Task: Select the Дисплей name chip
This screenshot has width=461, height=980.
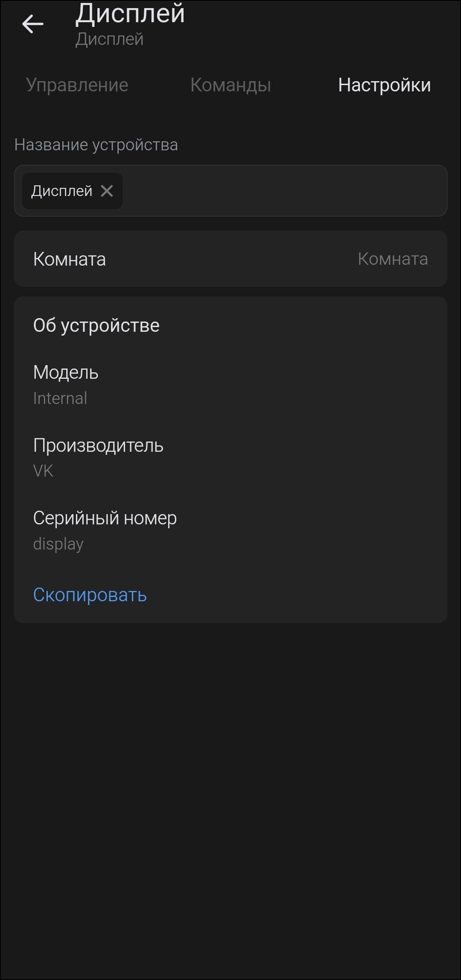Action: pyautogui.click(x=62, y=191)
